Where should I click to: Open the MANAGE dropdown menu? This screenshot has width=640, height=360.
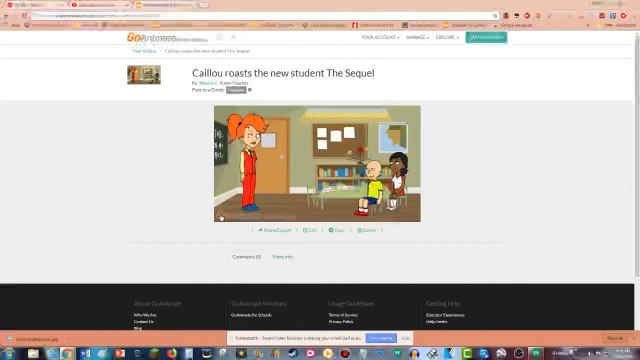(x=417, y=37)
